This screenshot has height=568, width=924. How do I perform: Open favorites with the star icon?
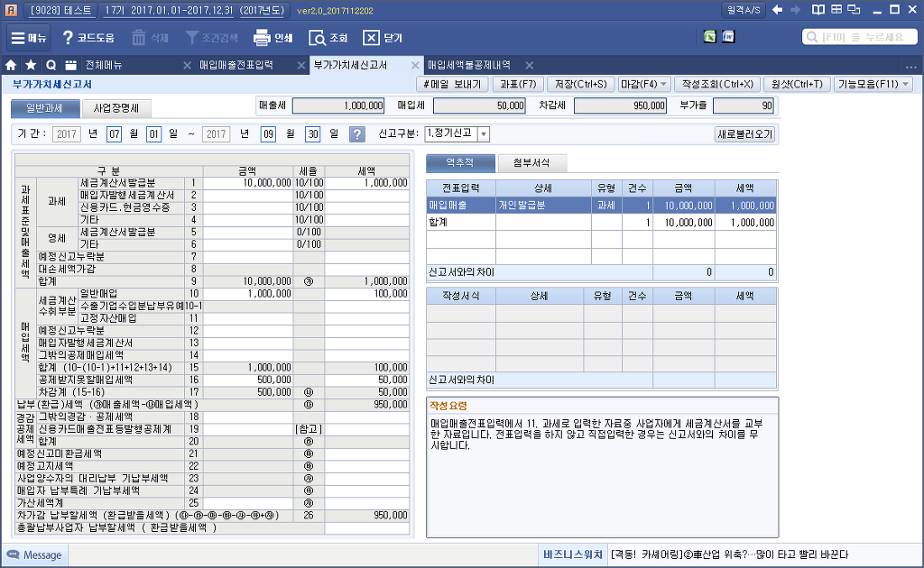pos(31,66)
